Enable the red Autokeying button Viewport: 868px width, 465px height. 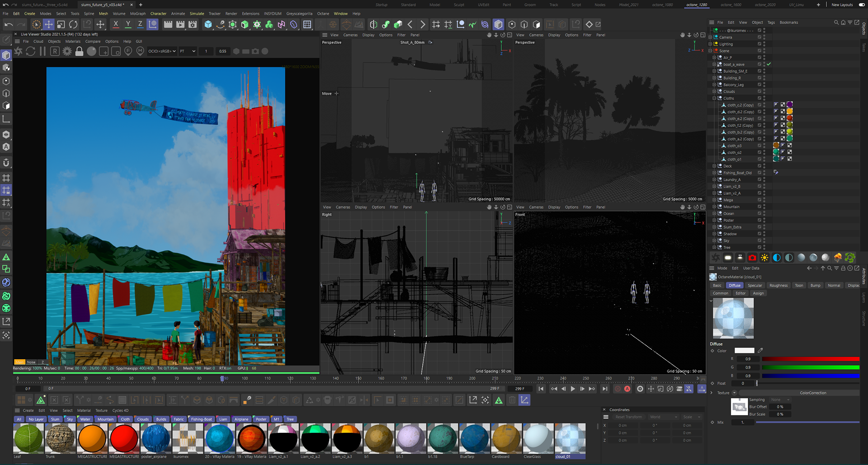click(x=627, y=389)
